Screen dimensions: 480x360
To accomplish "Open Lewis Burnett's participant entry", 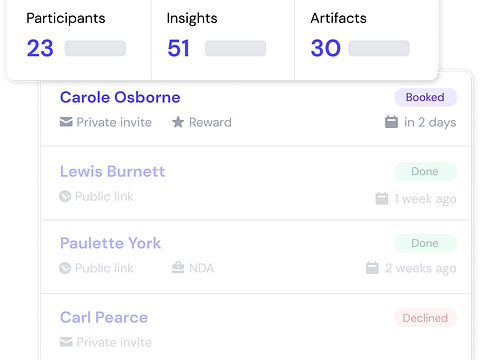I will (x=112, y=171).
